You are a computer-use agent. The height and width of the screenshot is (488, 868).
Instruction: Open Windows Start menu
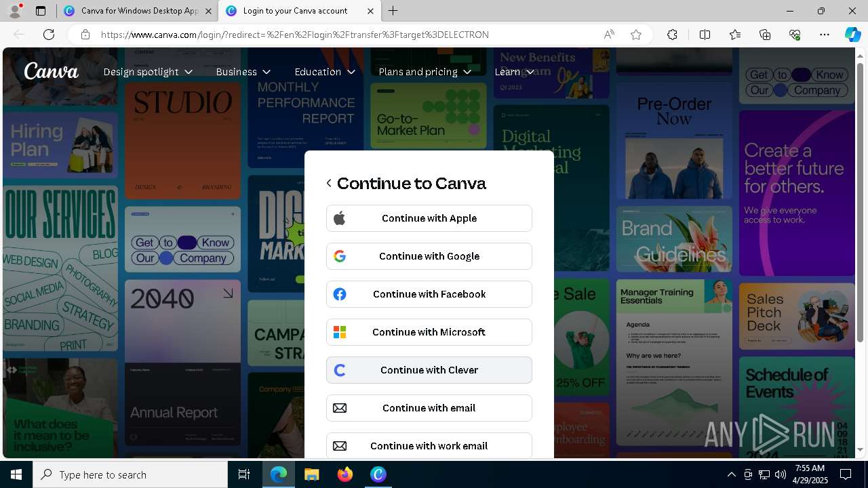pos(16,474)
